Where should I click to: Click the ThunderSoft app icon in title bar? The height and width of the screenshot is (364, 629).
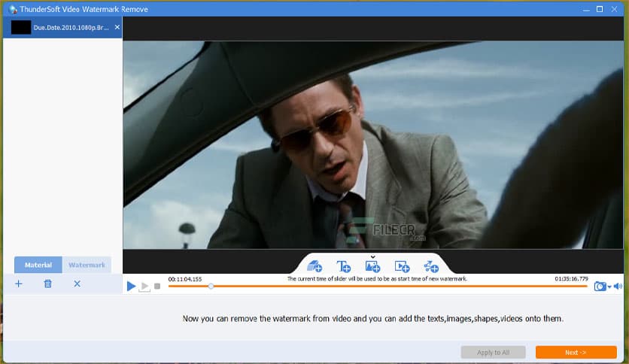click(13, 9)
